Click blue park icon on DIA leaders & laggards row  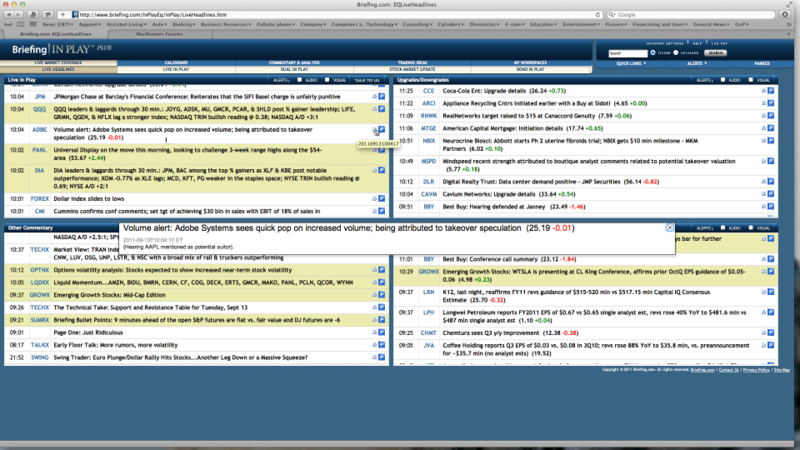point(382,170)
